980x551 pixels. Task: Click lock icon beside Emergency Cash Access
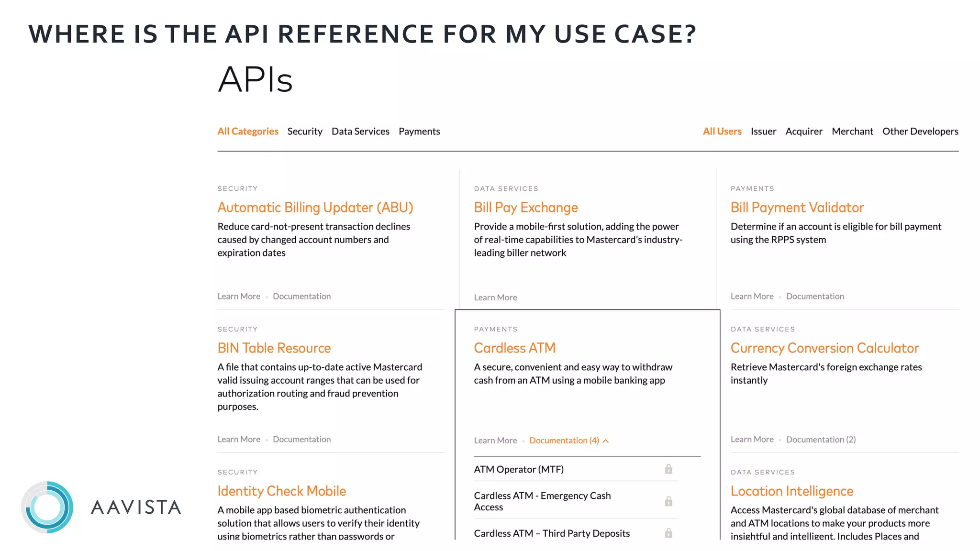tap(668, 501)
